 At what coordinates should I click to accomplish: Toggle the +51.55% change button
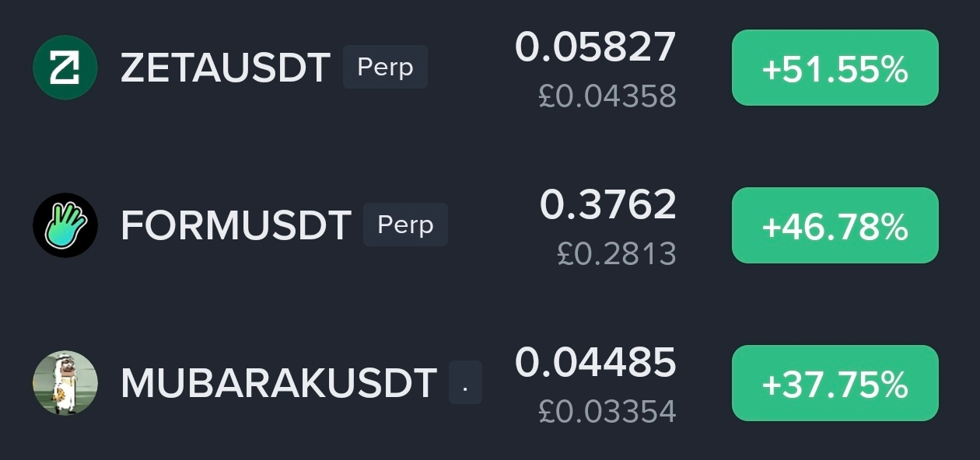click(835, 68)
